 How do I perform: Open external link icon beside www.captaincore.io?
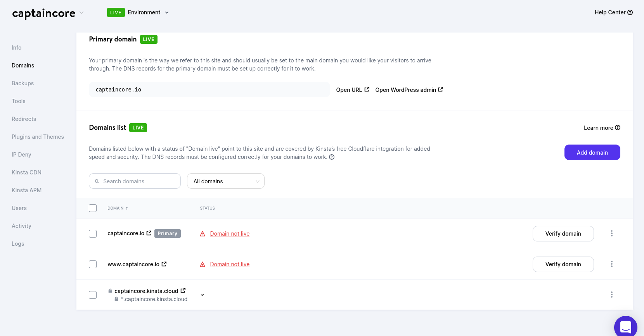164,264
